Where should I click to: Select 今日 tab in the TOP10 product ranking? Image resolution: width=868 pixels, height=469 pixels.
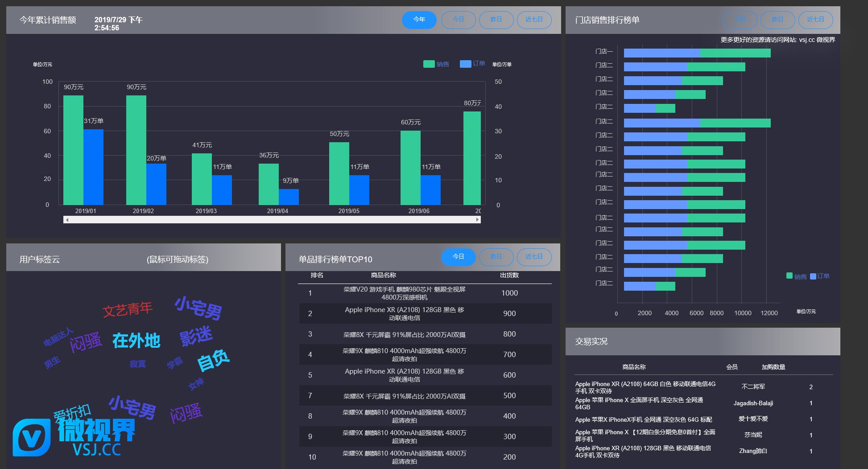tap(458, 257)
